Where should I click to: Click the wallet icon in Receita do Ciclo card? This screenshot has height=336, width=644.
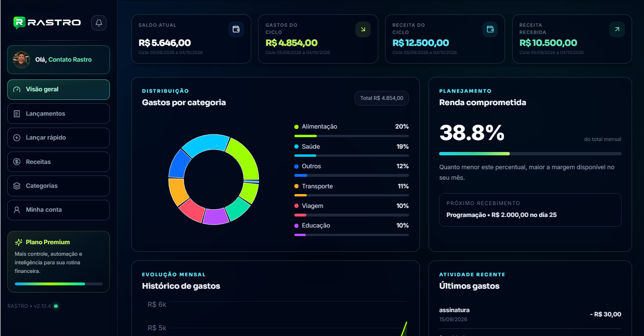click(490, 29)
